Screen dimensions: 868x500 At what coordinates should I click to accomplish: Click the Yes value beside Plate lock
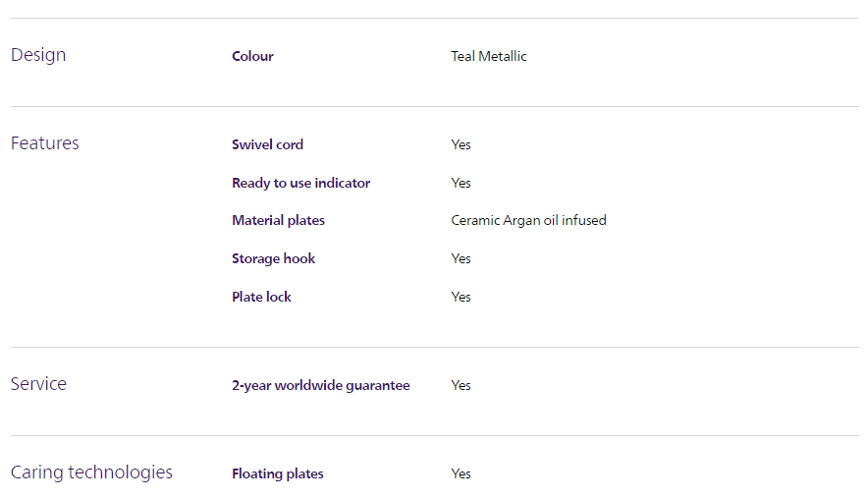(x=461, y=297)
